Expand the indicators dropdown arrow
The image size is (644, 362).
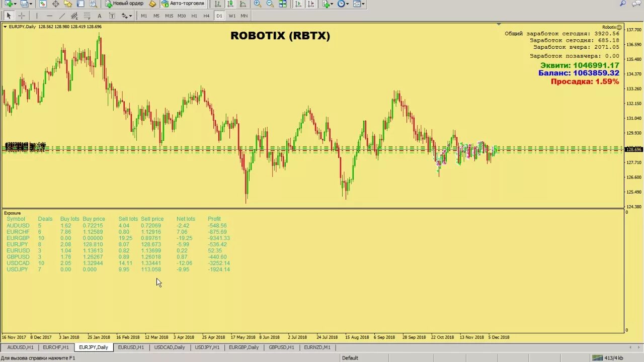333,4
